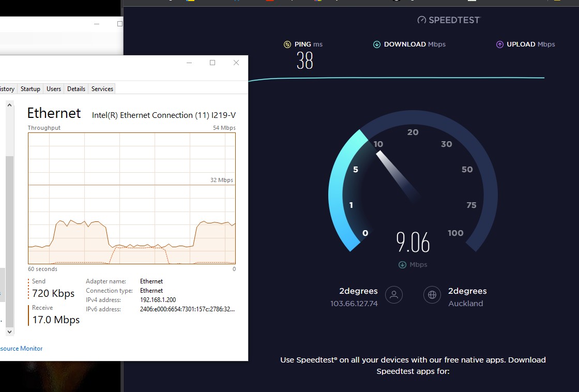Minimize the Task Manager window
This screenshot has width=579, height=392.
click(x=189, y=63)
